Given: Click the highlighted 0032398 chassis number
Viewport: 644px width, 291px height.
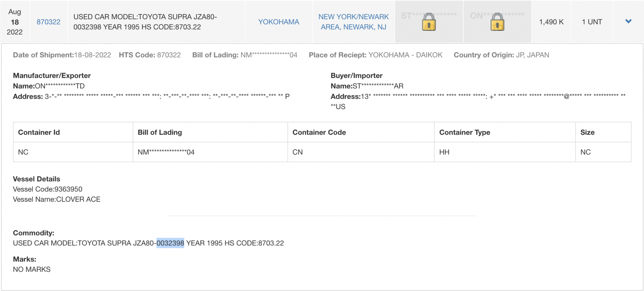Looking at the screenshot, I should pos(170,243).
